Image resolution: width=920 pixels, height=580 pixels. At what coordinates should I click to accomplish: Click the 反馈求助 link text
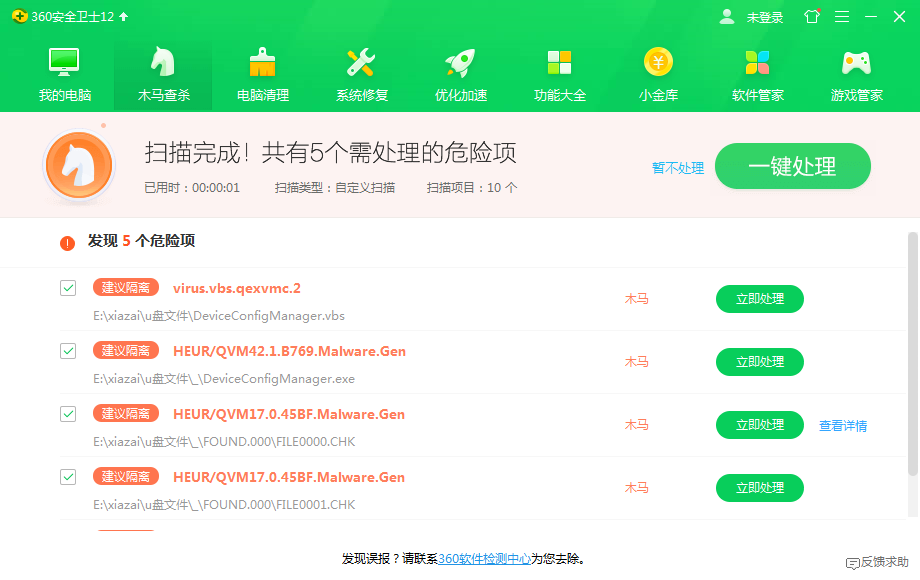pos(884,562)
